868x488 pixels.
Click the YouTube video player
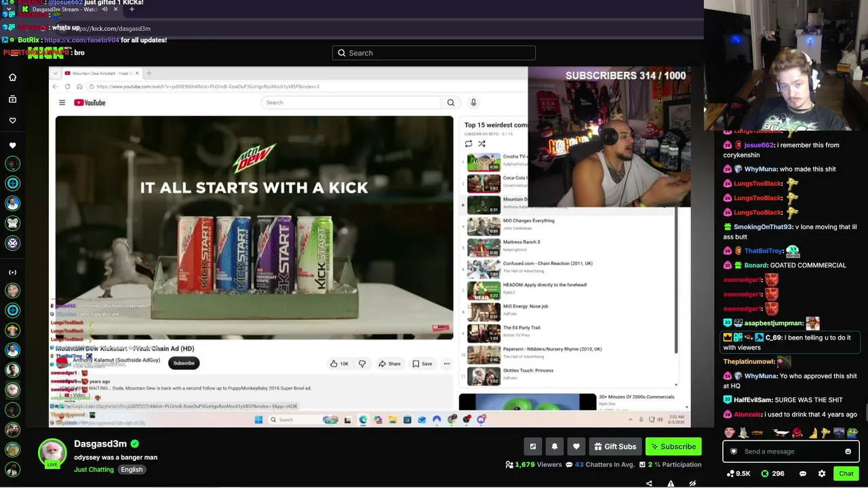pyautogui.click(x=254, y=228)
